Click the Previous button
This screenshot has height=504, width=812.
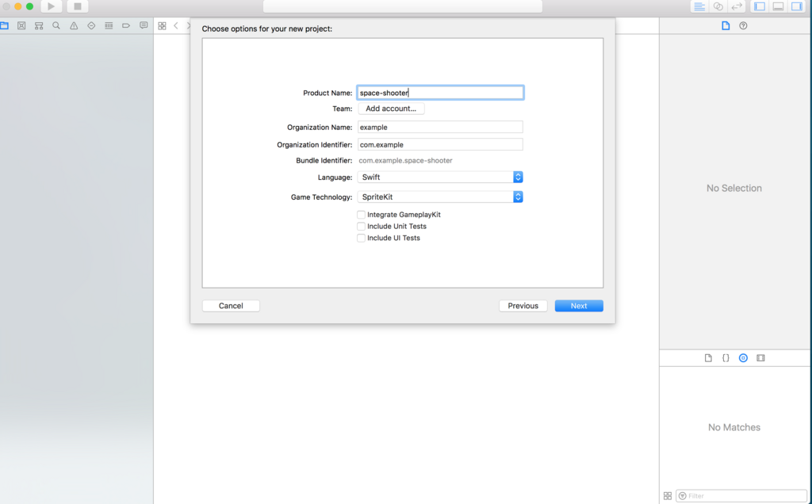coord(523,306)
